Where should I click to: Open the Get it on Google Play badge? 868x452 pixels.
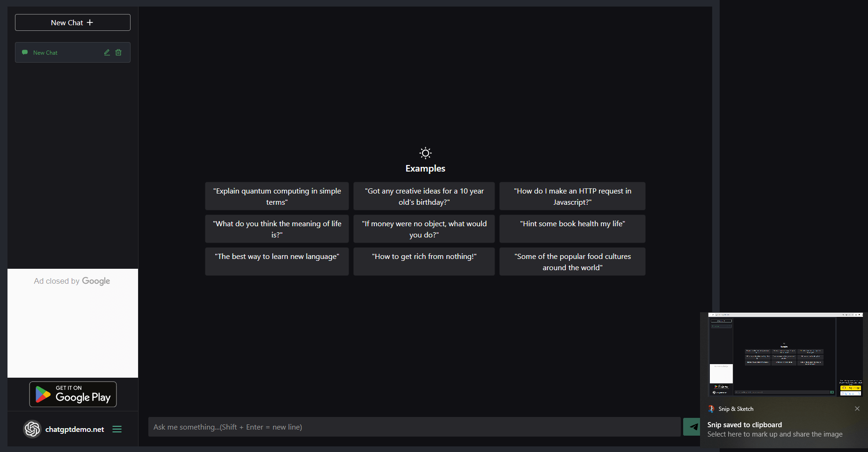73,395
